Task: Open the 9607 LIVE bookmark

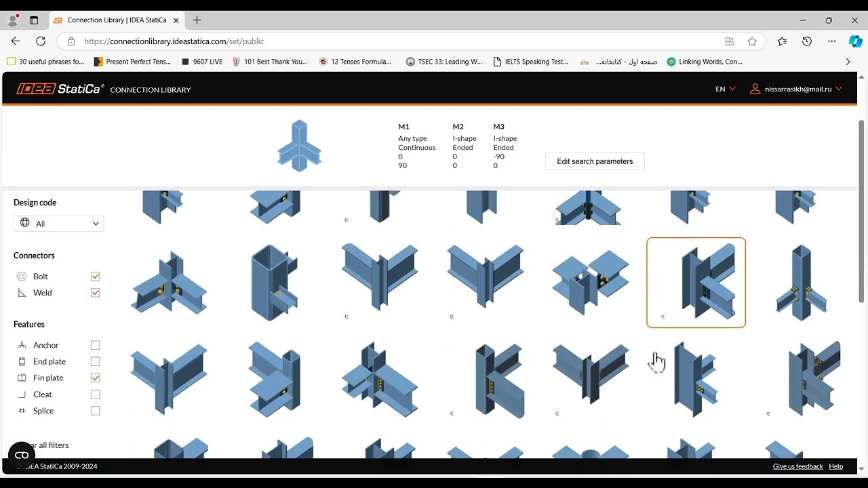Action: (x=201, y=62)
